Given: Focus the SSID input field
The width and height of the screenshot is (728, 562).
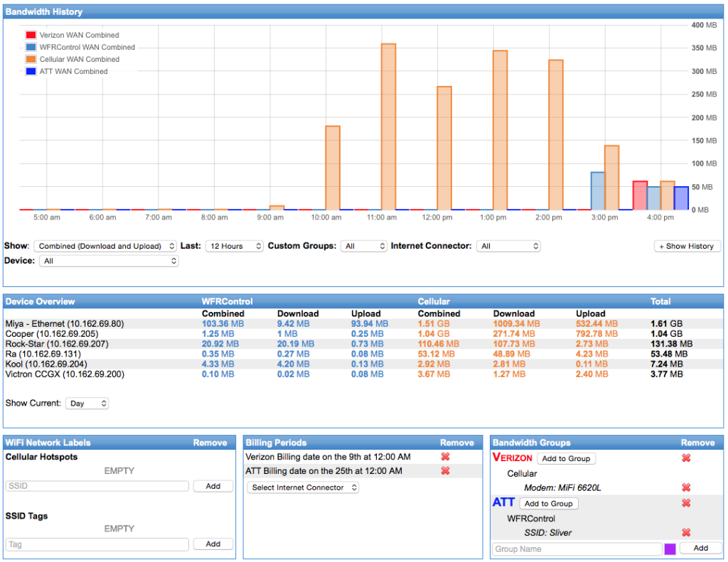Looking at the screenshot, I should 97,486.
